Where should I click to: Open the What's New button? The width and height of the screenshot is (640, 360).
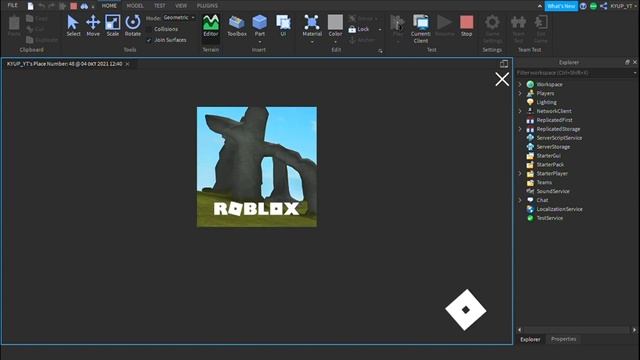tap(561, 6)
